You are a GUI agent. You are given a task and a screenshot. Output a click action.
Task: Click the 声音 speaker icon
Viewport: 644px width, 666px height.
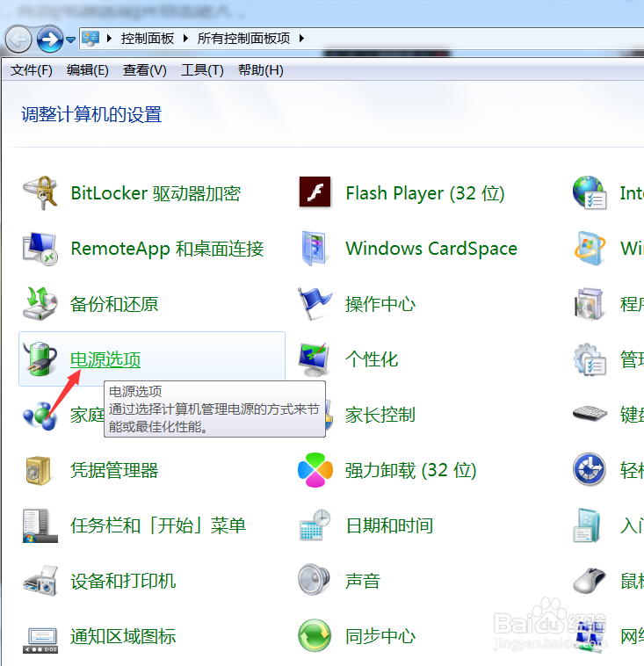[314, 580]
